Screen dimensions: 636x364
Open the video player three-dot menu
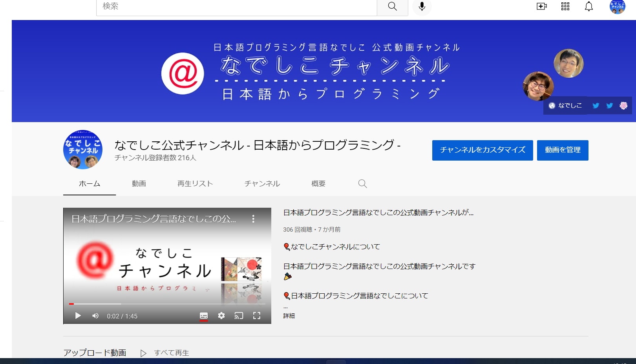tap(253, 219)
